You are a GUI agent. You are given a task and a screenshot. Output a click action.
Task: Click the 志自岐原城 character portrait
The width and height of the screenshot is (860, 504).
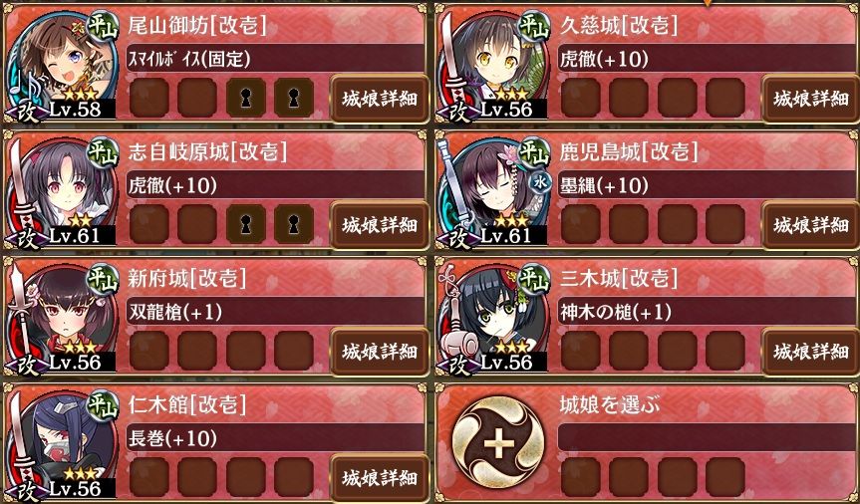(61, 192)
